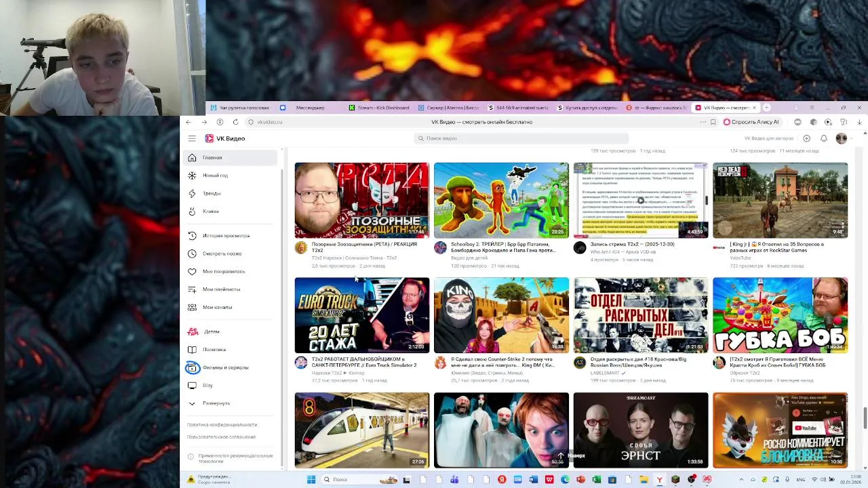Screen dimensions: 868x488
Task: Go forward with the browser forward arrow
Action: click(x=204, y=122)
